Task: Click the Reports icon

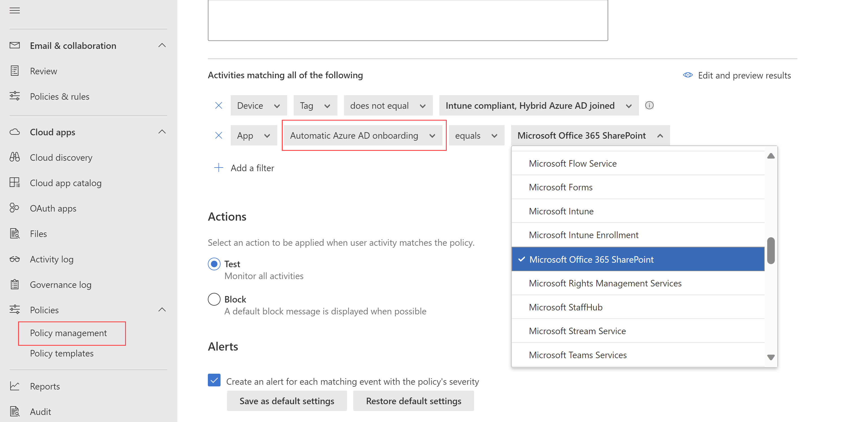Action: (15, 386)
